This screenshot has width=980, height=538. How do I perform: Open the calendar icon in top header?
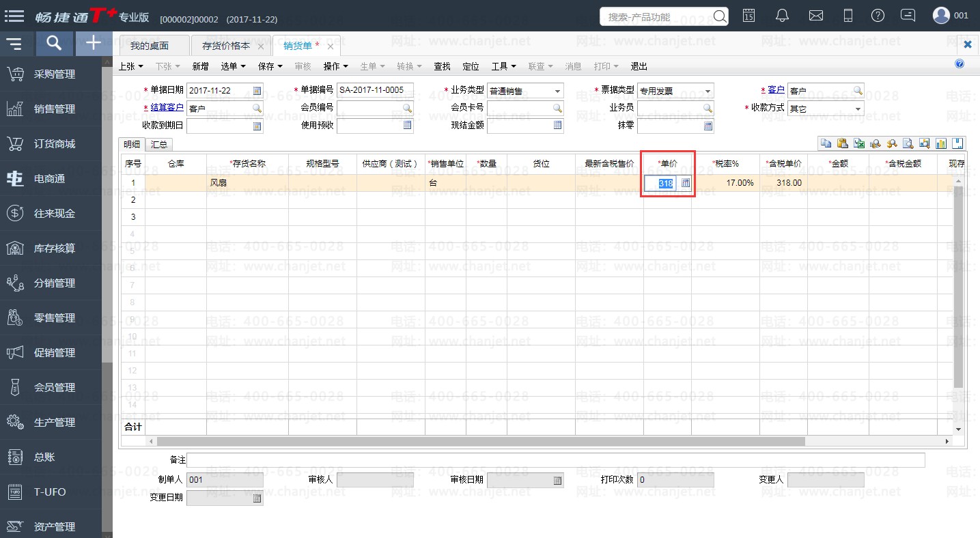click(748, 16)
